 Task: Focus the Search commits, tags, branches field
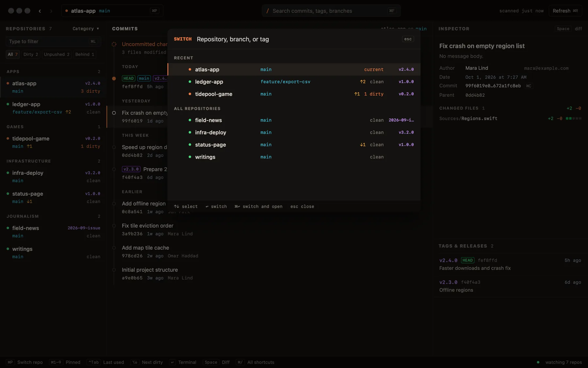pos(331,11)
